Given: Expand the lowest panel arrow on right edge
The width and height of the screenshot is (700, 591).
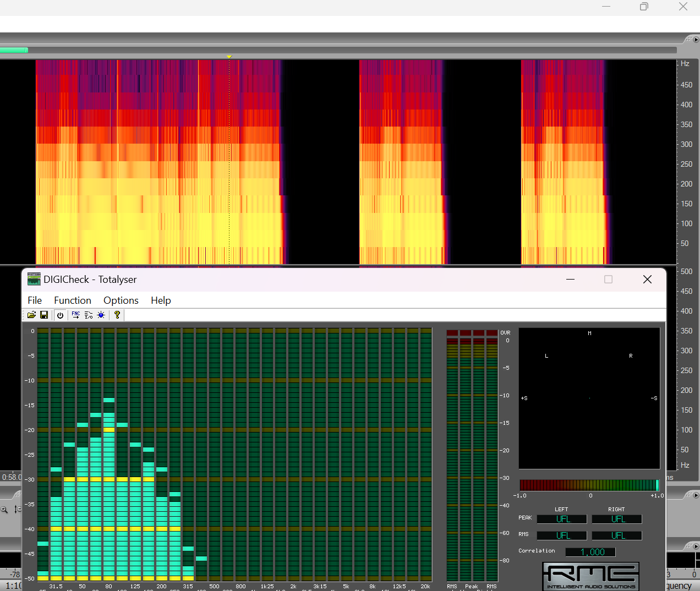Looking at the screenshot, I should tap(696, 546).
